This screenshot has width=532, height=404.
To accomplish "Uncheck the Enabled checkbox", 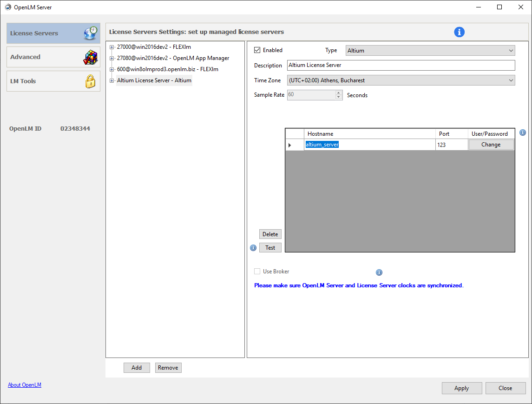I will tap(257, 50).
